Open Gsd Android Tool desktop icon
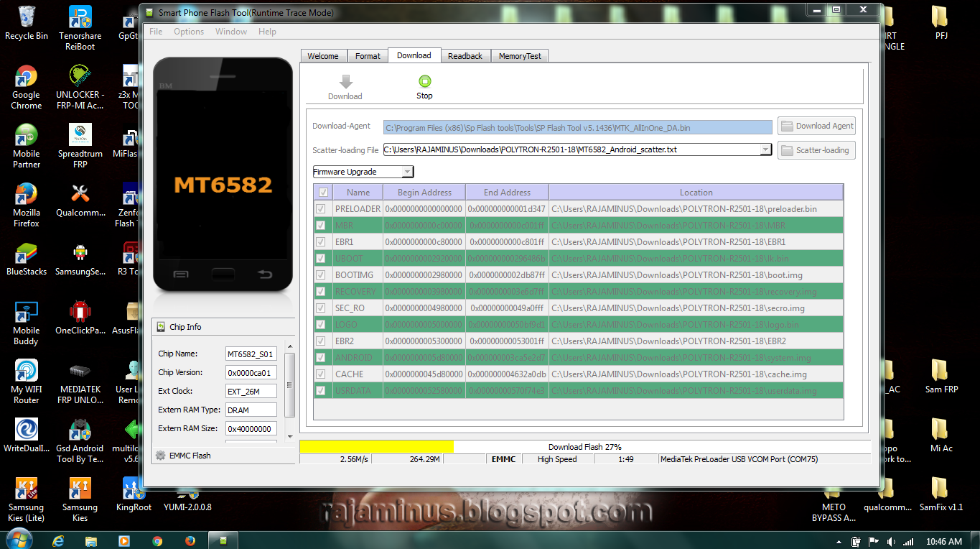980x549 pixels. pos(80,440)
